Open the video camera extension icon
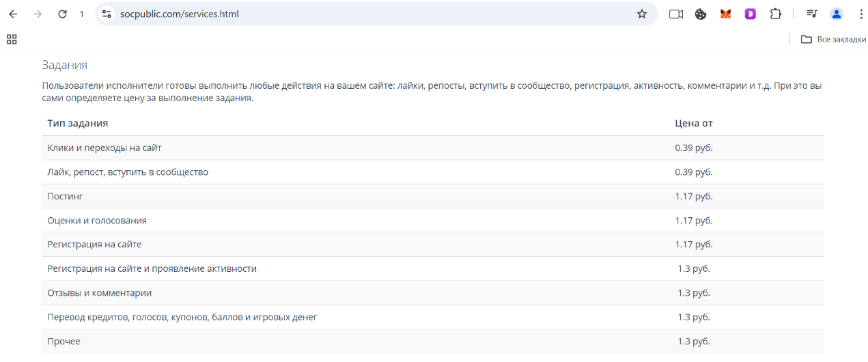The height and width of the screenshot is (362, 868). [x=676, y=14]
